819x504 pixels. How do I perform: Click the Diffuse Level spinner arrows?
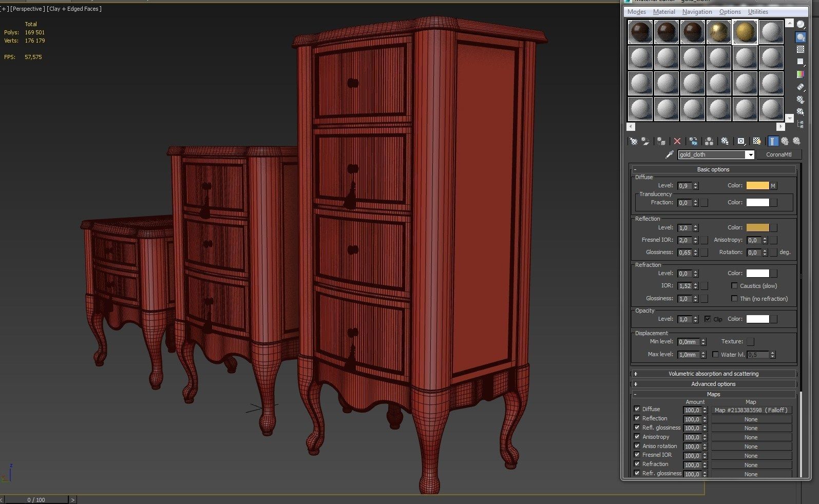(696, 186)
